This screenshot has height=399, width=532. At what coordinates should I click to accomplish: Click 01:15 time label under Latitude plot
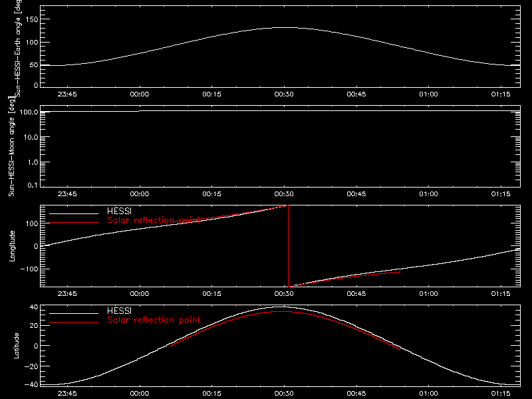point(501,394)
